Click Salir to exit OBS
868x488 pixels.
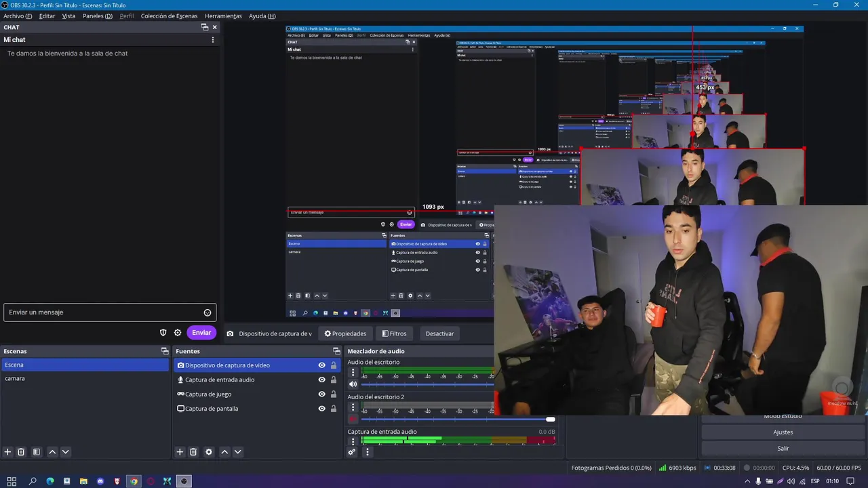(x=783, y=449)
